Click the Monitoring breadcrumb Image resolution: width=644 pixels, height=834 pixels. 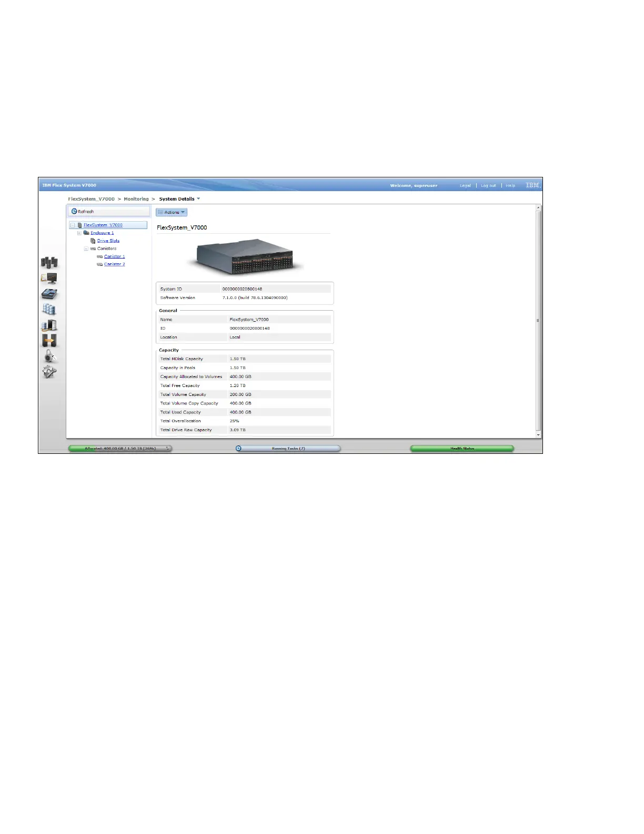click(x=136, y=199)
